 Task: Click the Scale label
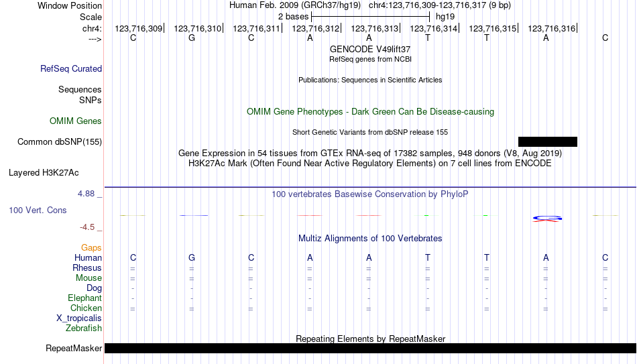[x=91, y=17]
